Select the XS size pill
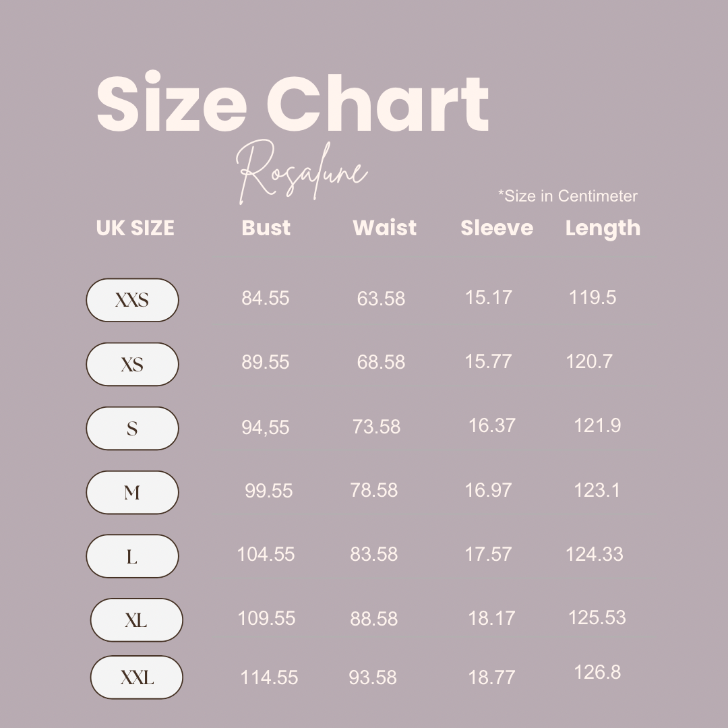This screenshot has width=728, height=728. 132,365
